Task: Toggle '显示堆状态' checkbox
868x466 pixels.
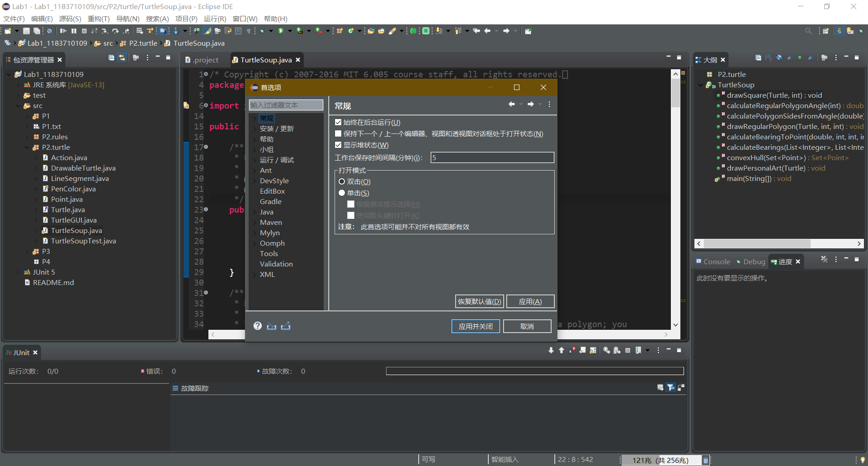Action: point(338,145)
